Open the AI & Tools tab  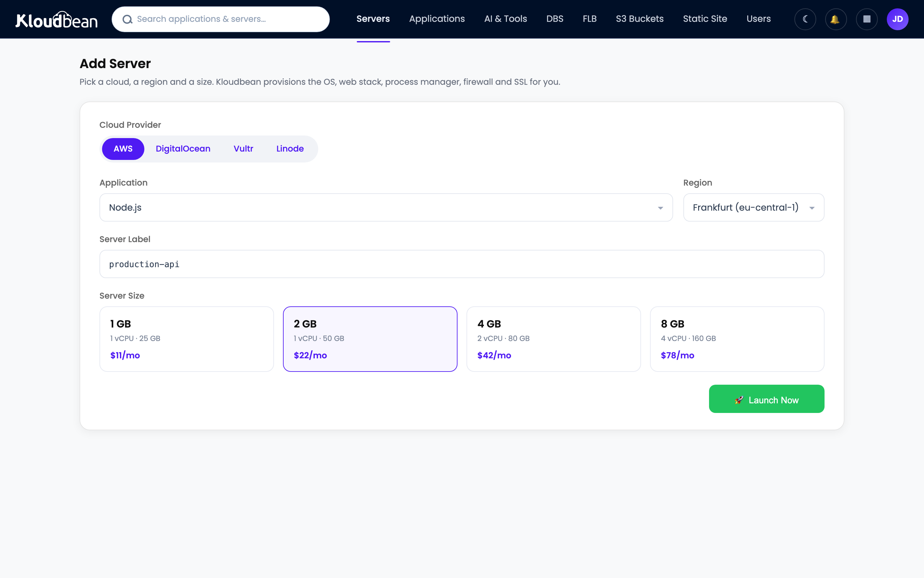pyautogui.click(x=506, y=19)
